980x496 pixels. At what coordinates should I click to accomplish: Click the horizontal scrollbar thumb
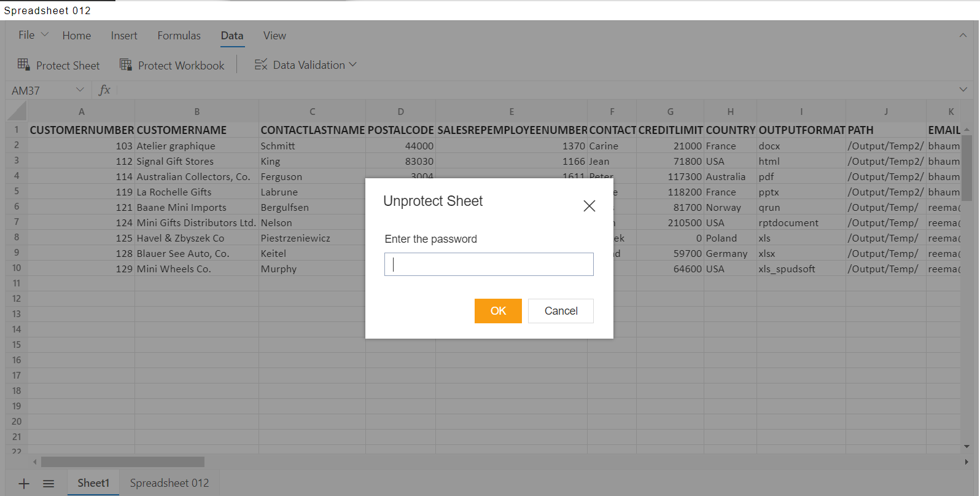coord(123,462)
